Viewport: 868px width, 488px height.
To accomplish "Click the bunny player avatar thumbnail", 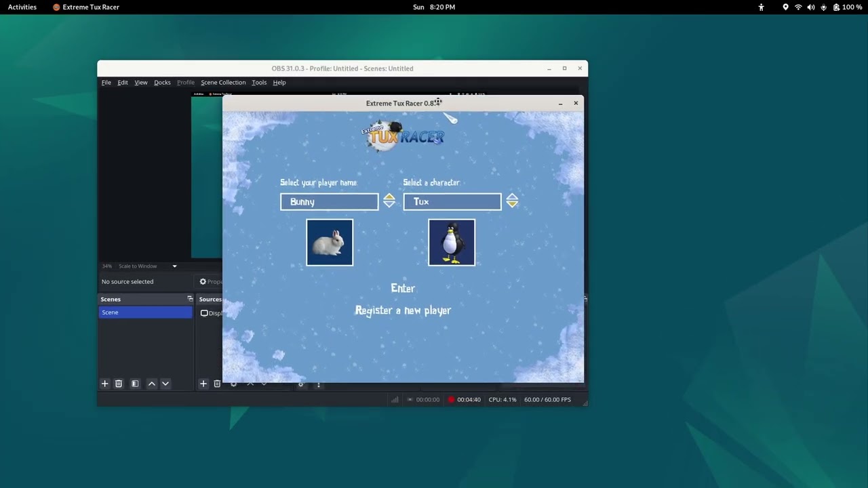I will pyautogui.click(x=330, y=243).
